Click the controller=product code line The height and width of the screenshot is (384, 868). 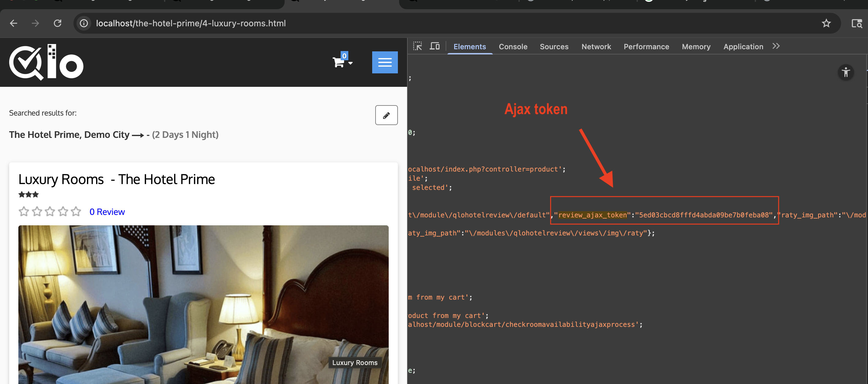tap(487, 169)
